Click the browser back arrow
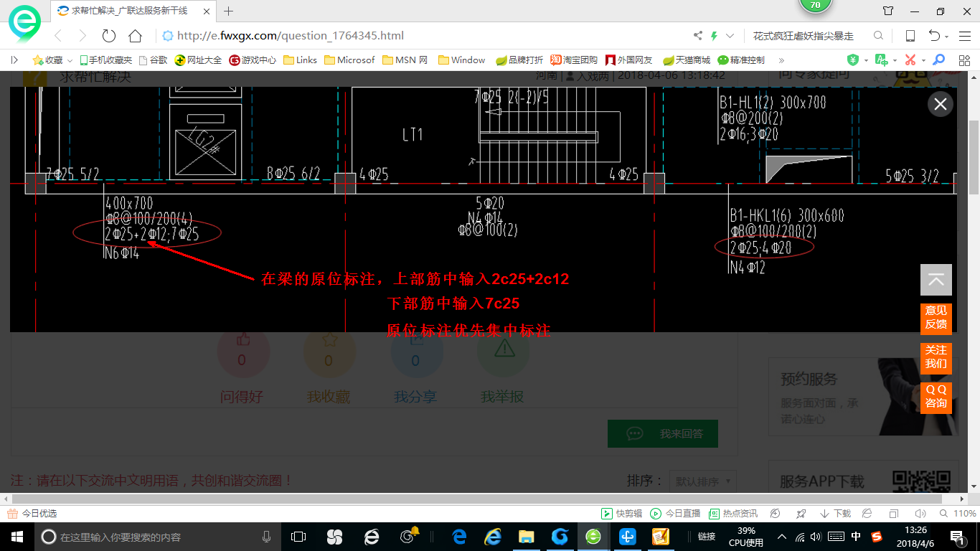The image size is (980, 551). (x=58, y=36)
